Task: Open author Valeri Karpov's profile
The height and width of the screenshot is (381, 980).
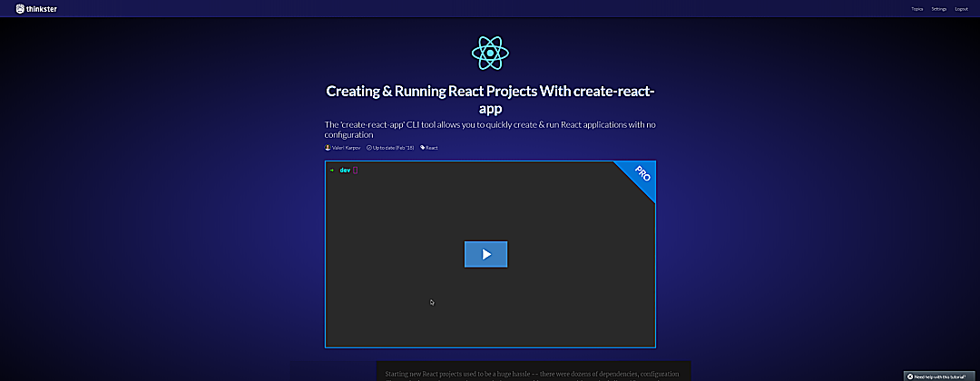Action: 346,148
